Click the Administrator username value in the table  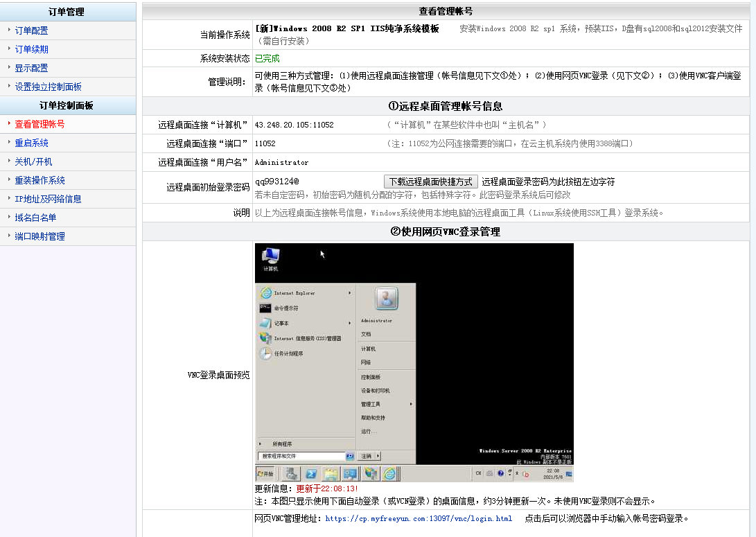(281, 162)
